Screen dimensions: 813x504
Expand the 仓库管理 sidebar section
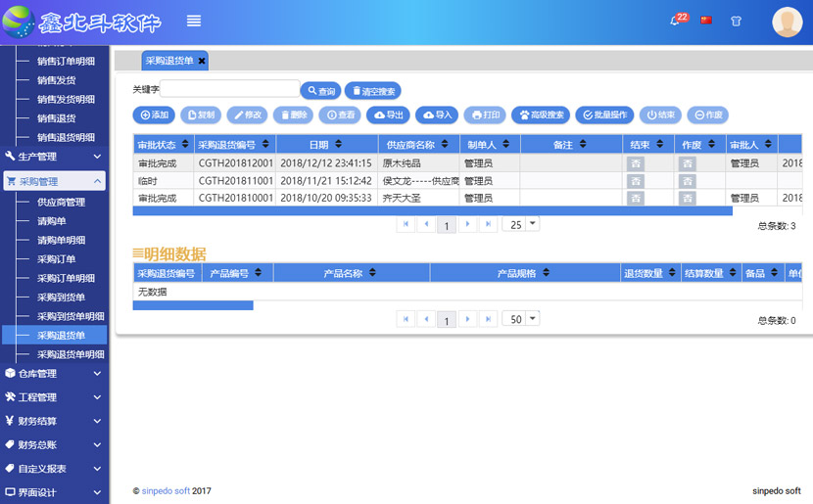53,374
